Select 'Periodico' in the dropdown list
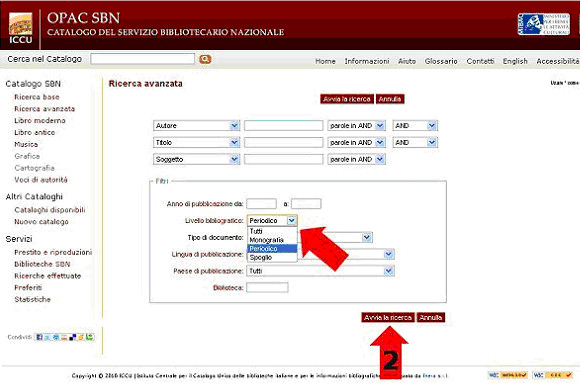This screenshot has width=580, height=383. tap(272, 249)
